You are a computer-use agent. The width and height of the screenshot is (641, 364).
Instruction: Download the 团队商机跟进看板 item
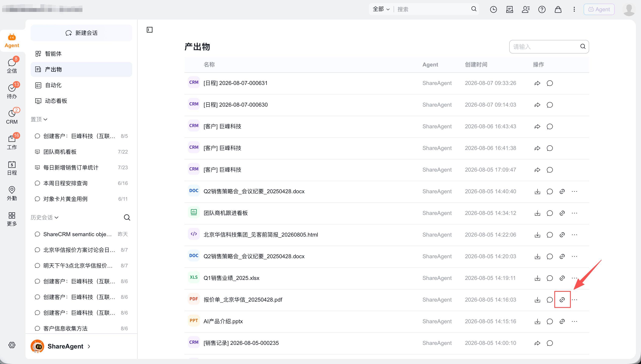pyautogui.click(x=537, y=213)
